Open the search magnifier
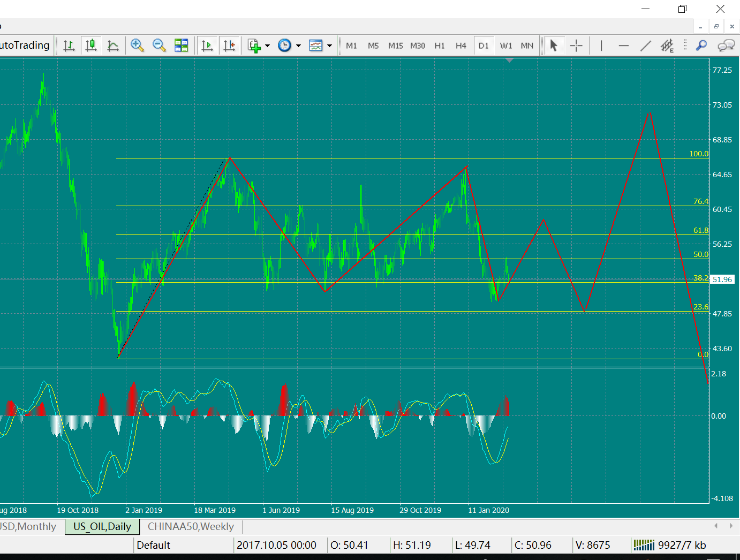Screen dimensions: 740x560 [701, 46]
